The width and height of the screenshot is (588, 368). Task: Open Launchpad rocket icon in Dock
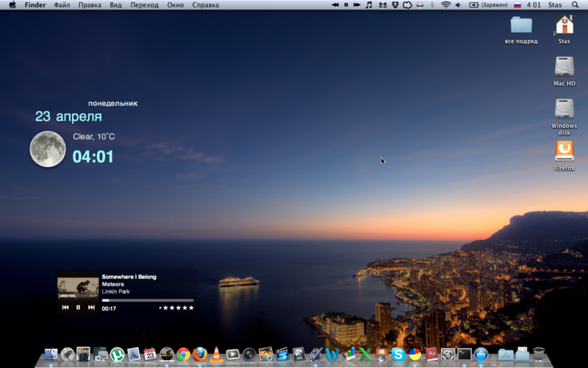click(68, 354)
